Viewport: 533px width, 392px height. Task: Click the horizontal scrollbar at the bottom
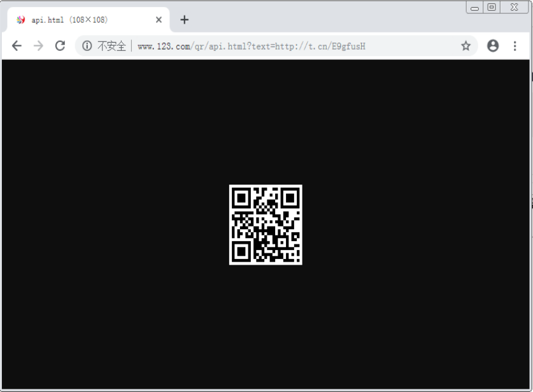coord(255,388)
